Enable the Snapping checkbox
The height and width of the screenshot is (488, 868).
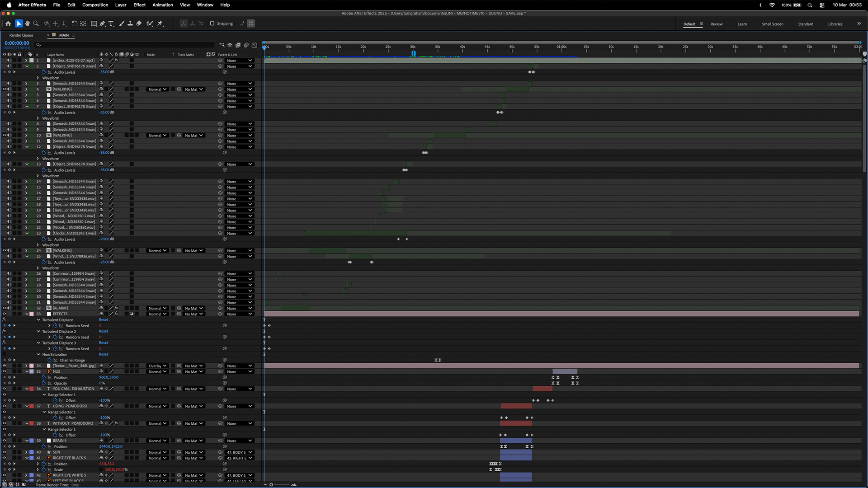[212, 23]
